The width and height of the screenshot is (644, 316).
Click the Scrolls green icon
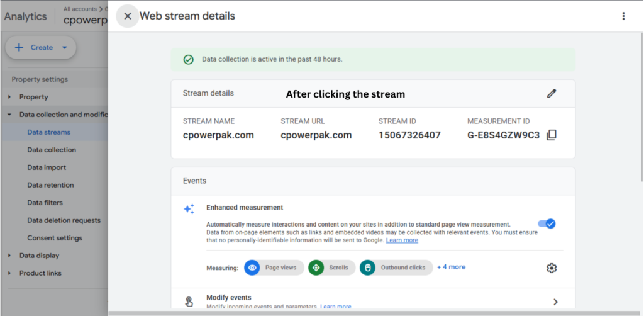[x=316, y=268]
